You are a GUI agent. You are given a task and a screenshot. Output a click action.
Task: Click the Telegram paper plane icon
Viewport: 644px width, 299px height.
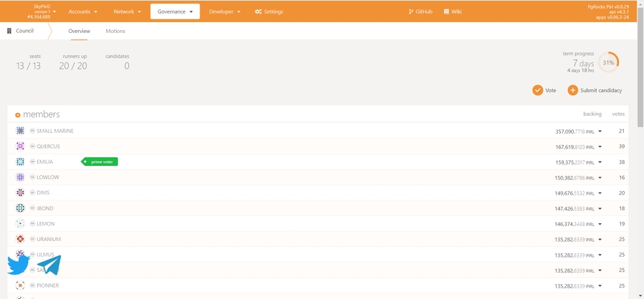[x=49, y=265]
